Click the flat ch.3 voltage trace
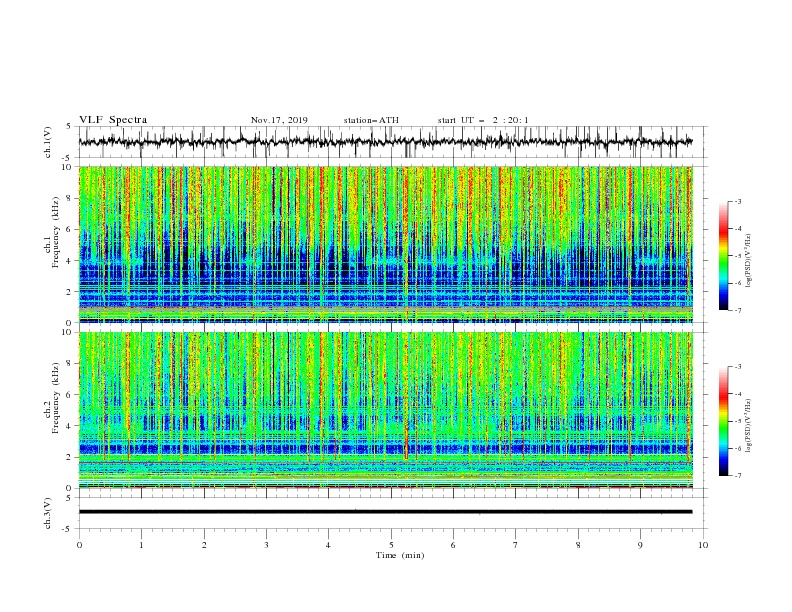This screenshot has width=792, height=612. click(385, 512)
